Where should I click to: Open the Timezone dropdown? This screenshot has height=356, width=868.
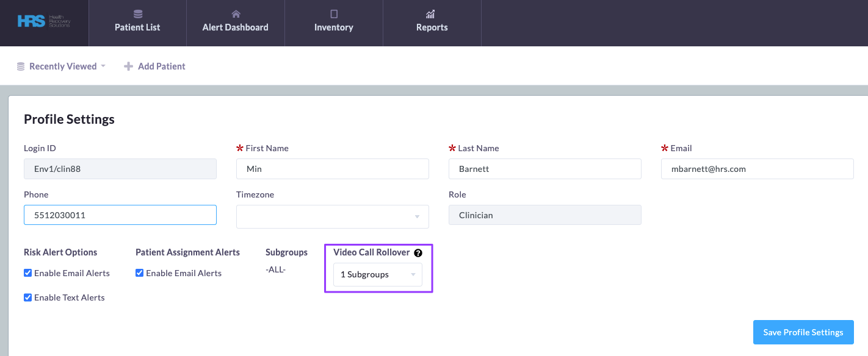pos(332,216)
